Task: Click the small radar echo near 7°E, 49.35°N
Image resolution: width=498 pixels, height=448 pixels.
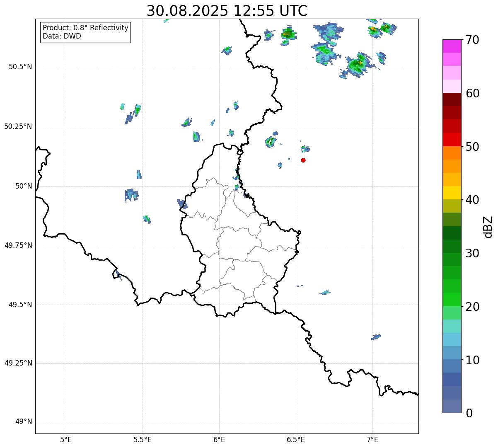Action: (376, 337)
